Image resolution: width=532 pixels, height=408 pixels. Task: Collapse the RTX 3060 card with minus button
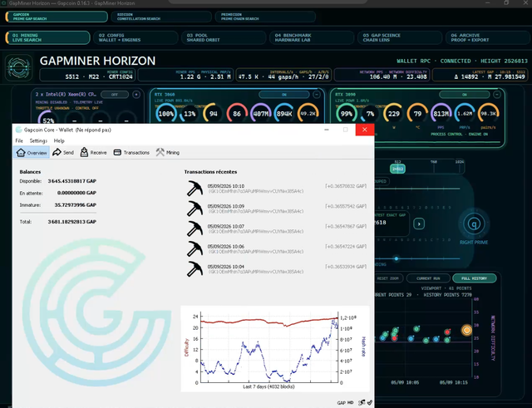[x=316, y=95]
